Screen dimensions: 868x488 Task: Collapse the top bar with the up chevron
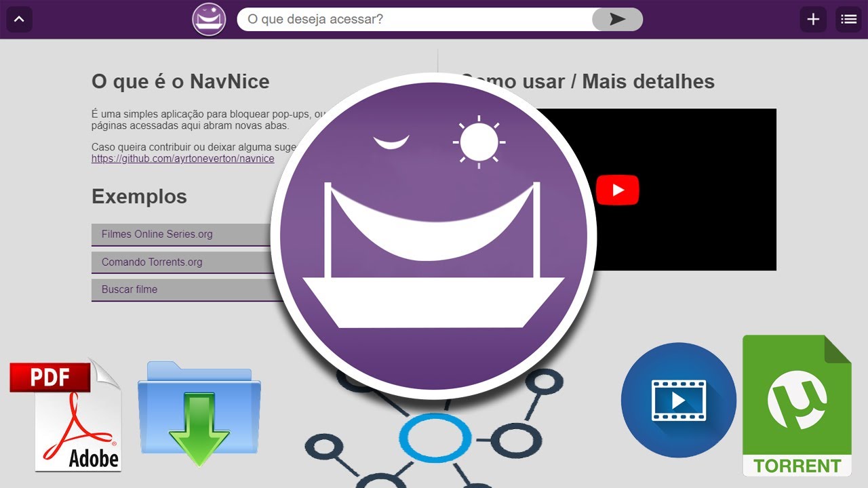point(19,19)
